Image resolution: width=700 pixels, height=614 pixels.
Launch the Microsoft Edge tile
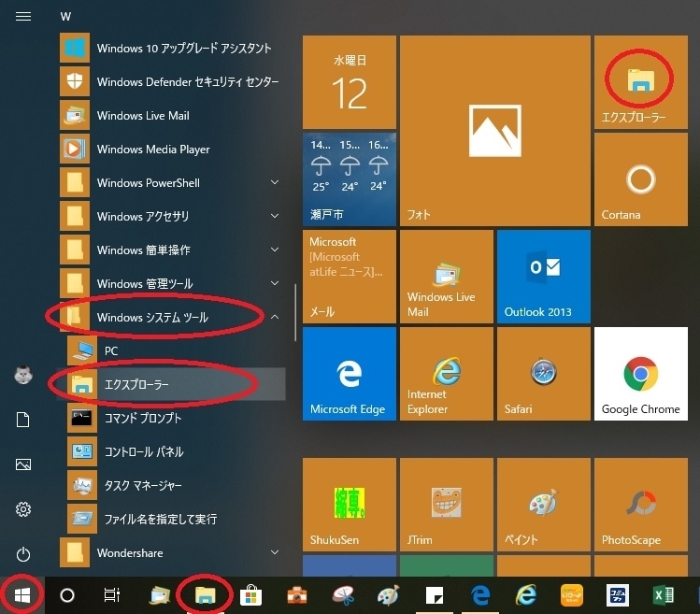coord(350,374)
